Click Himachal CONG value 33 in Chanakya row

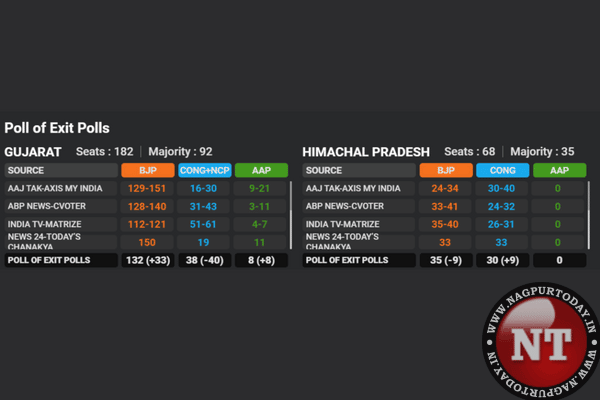pos(501,242)
